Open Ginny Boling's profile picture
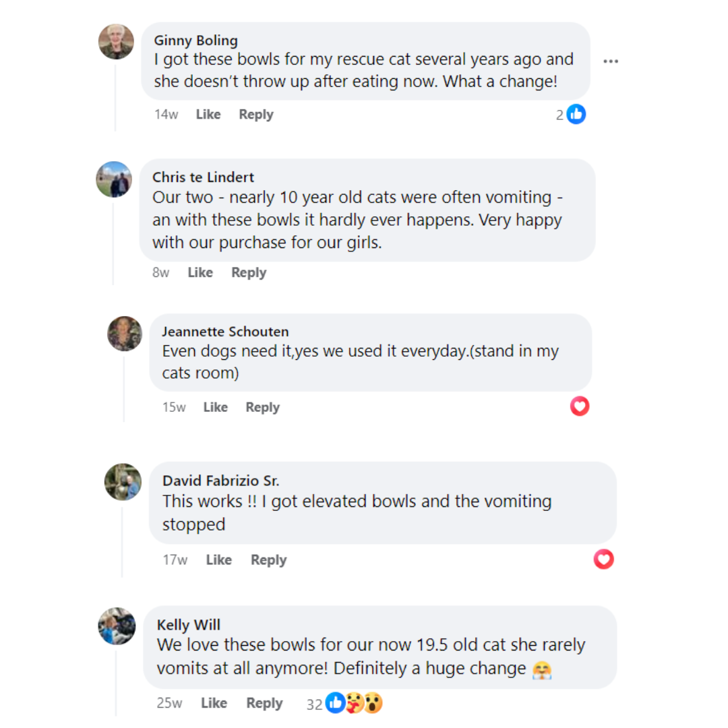 (116, 42)
